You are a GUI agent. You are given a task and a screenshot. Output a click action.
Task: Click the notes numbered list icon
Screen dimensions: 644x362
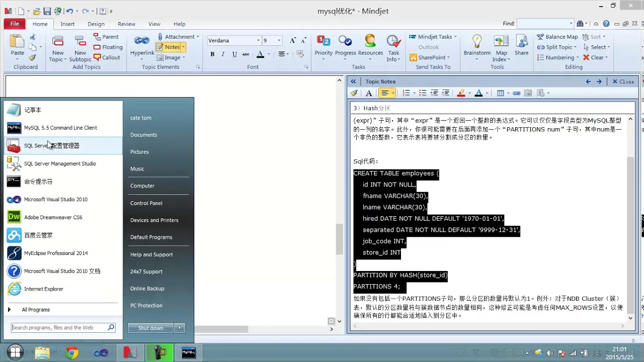point(407,93)
